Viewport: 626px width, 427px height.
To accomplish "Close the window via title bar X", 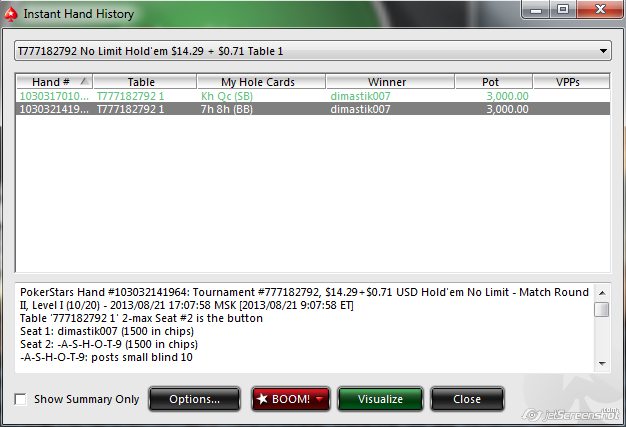I will coord(600,10).
